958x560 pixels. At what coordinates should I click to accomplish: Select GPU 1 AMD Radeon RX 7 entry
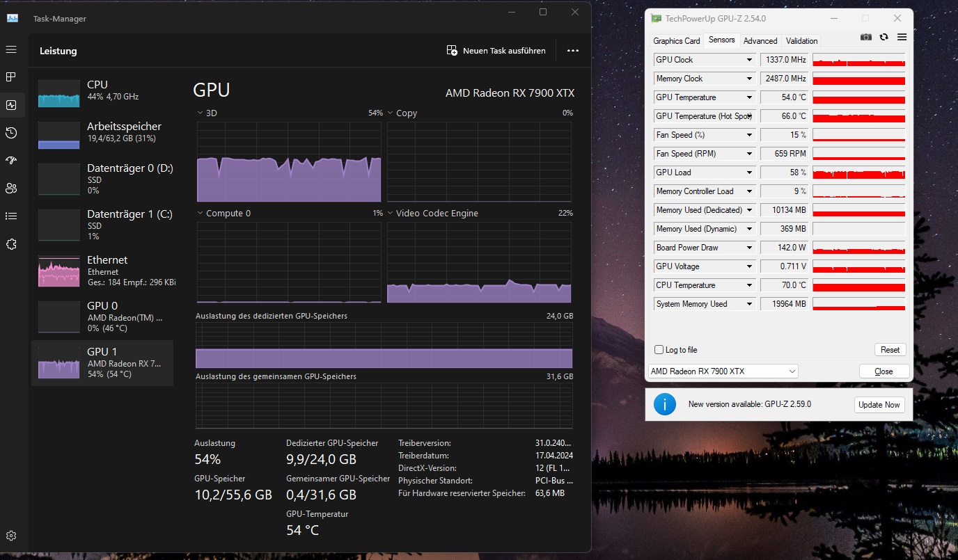coord(102,362)
